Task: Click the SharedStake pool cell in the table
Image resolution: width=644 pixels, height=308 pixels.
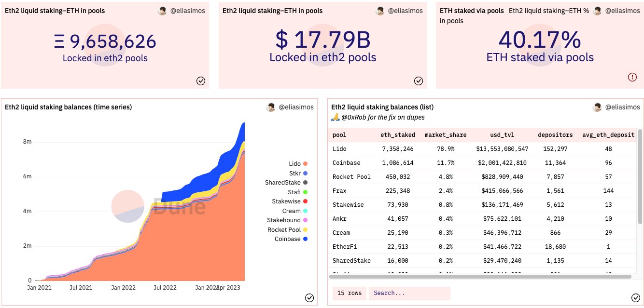Action: click(x=351, y=261)
